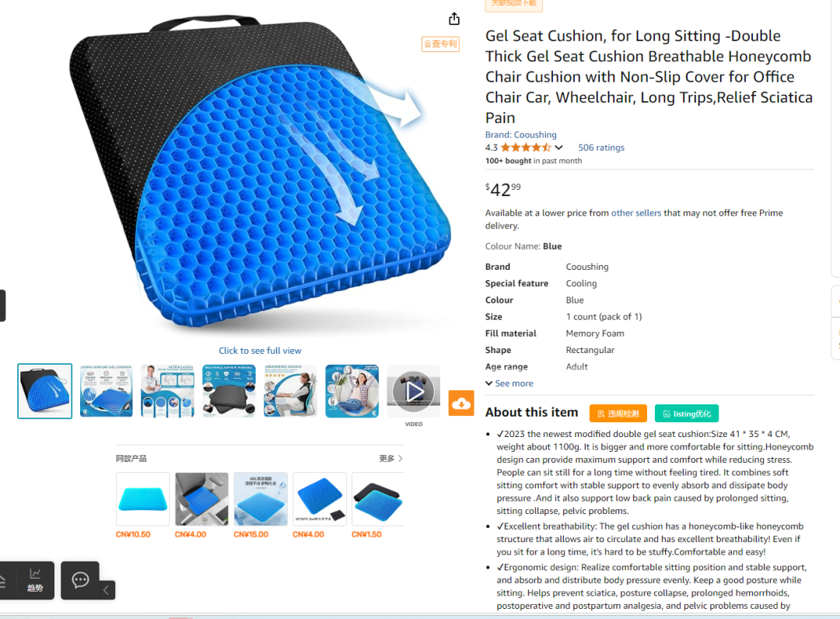Click the star rating graphic
Image resolution: width=840 pixels, height=619 pixels.
tap(526, 147)
